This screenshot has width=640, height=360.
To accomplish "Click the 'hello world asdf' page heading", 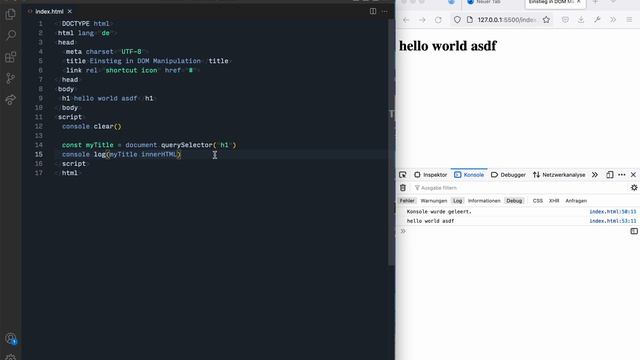I will (448, 46).
